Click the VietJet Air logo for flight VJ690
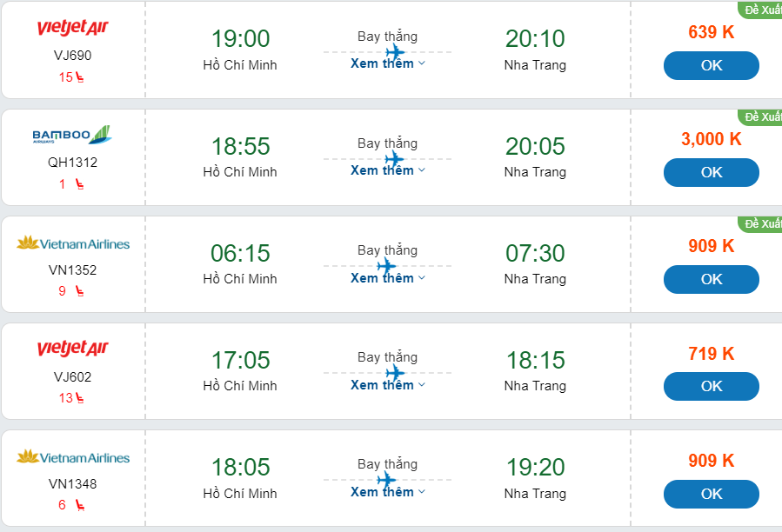 point(73,29)
